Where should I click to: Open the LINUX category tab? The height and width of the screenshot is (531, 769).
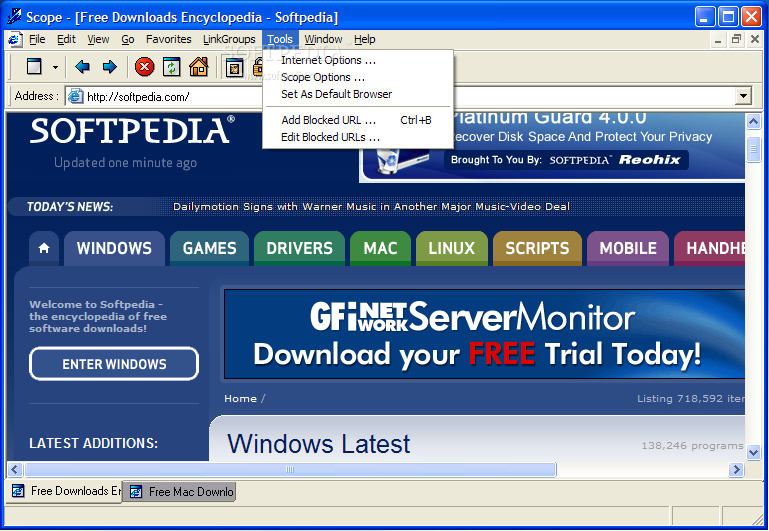452,248
